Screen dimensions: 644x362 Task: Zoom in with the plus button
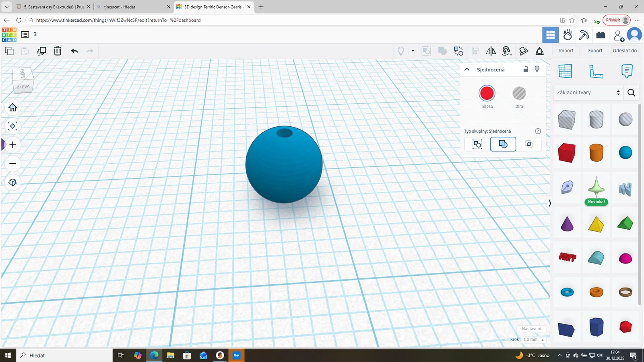click(13, 145)
